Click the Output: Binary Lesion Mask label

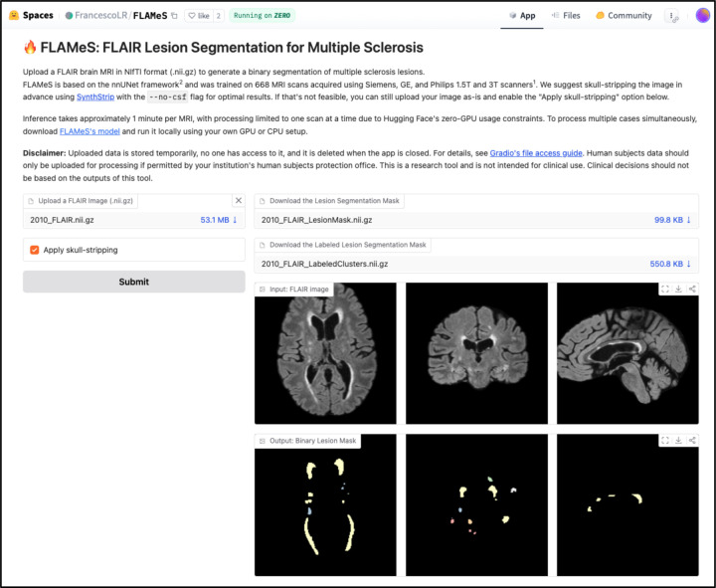pyautogui.click(x=307, y=441)
